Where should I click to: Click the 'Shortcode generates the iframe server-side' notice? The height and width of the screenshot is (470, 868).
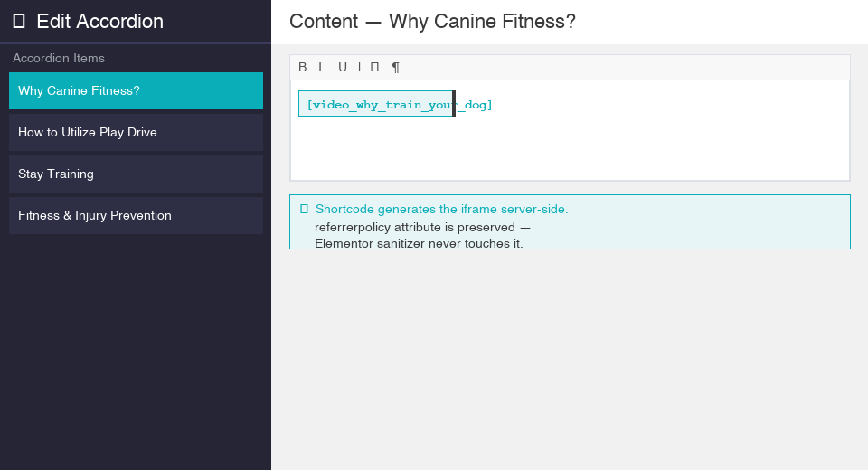click(441, 209)
